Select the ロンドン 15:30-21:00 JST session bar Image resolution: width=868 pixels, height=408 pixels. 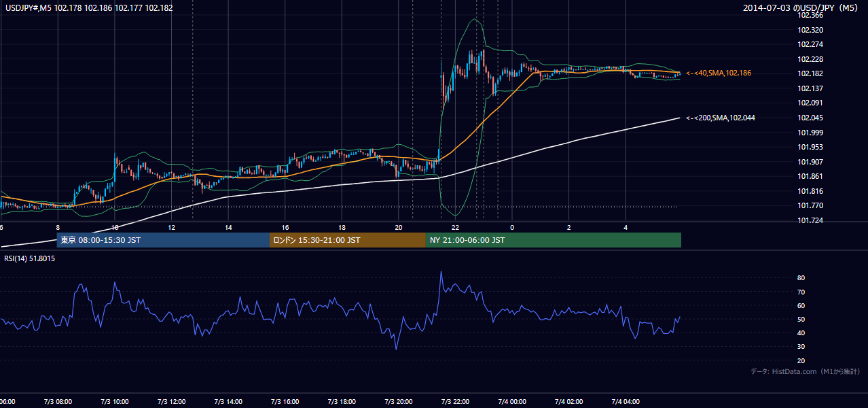(x=347, y=240)
